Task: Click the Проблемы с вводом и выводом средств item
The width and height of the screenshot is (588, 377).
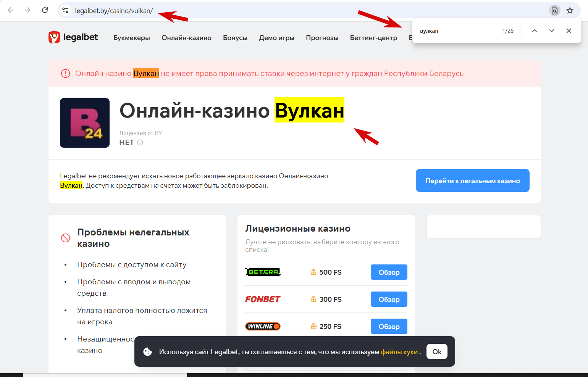Action: pos(134,288)
